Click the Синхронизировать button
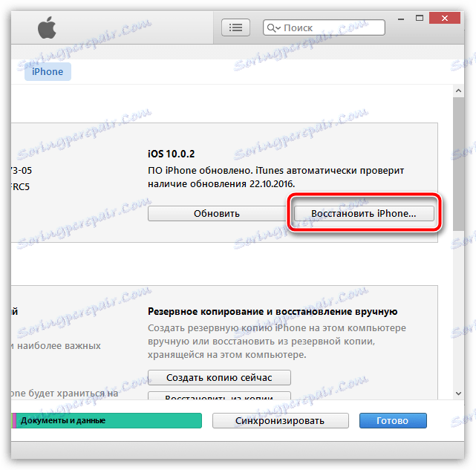The height and width of the screenshot is (470, 476). 280,420
